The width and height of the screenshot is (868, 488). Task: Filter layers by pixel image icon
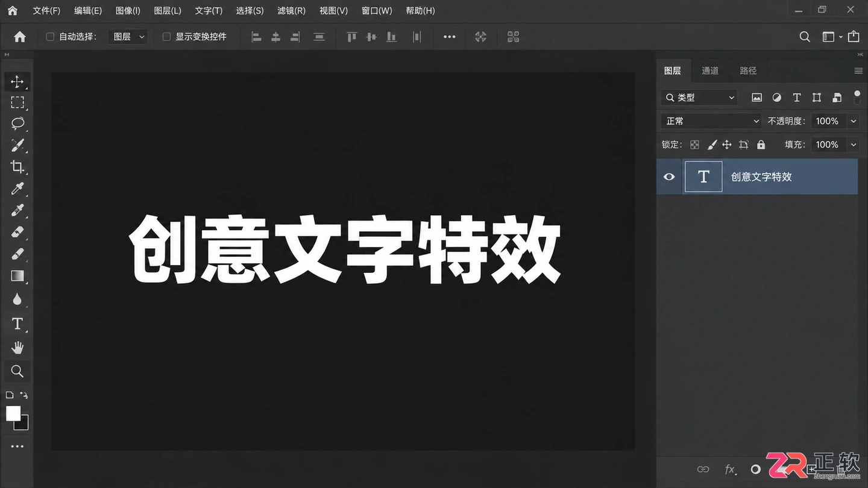pyautogui.click(x=756, y=98)
